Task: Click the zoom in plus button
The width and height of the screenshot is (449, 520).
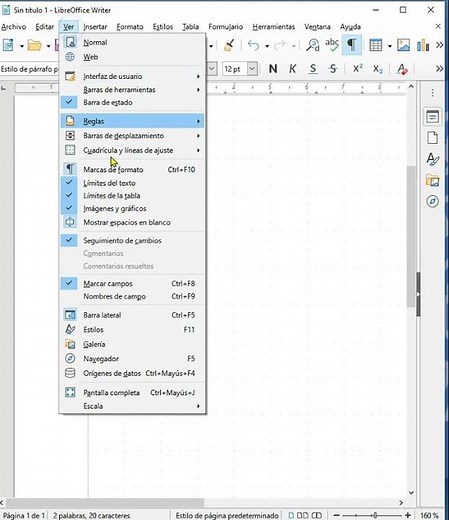Action: click(x=408, y=515)
